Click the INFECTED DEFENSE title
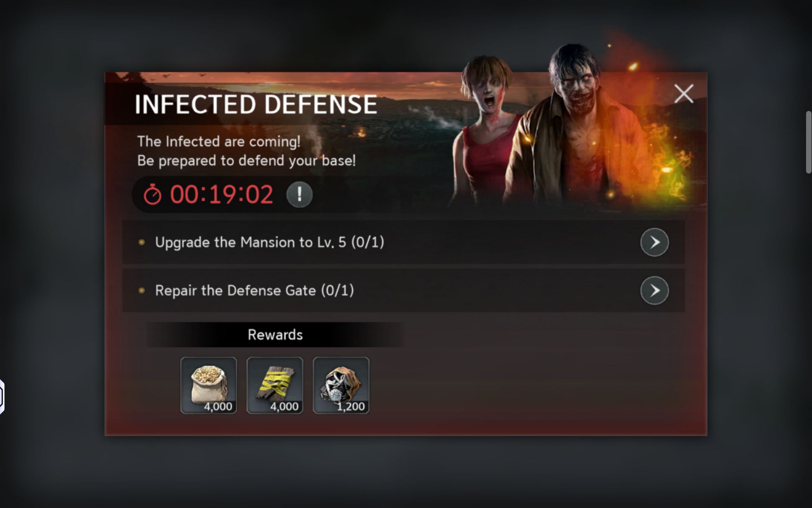The width and height of the screenshot is (812, 508). click(256, 104)
